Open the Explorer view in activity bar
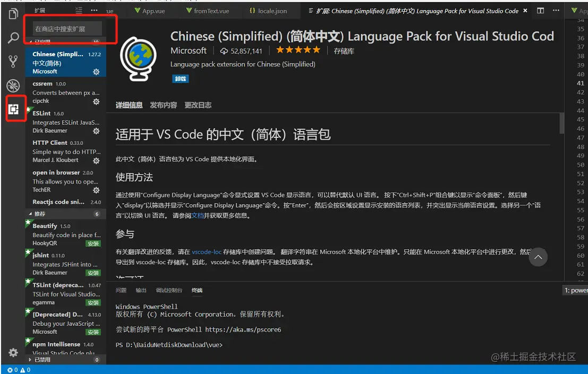588x374 pixels. coord(13,14)
